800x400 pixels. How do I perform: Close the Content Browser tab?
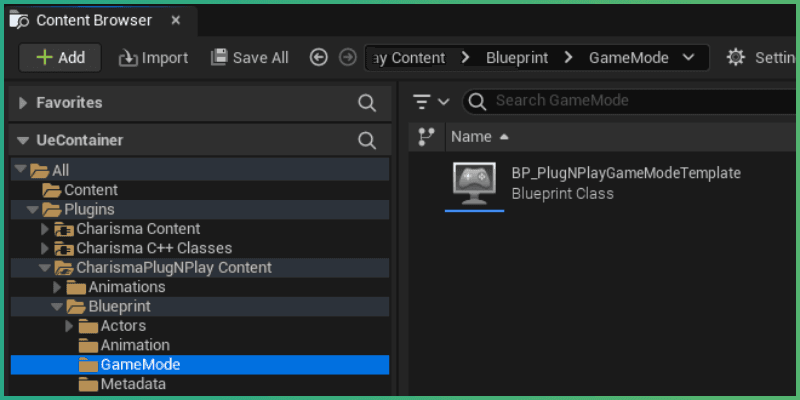pos(176,20)
